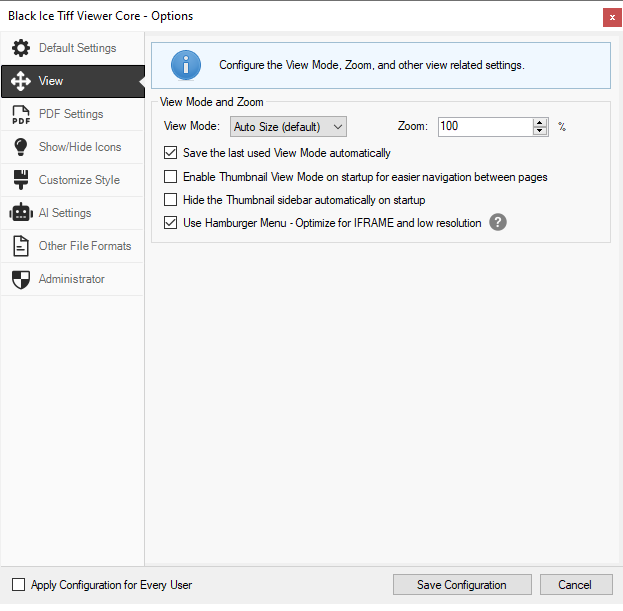The height and width of the screenshot is (611, 623).
Task: Open the Default Settings tab
Action: 72,48
